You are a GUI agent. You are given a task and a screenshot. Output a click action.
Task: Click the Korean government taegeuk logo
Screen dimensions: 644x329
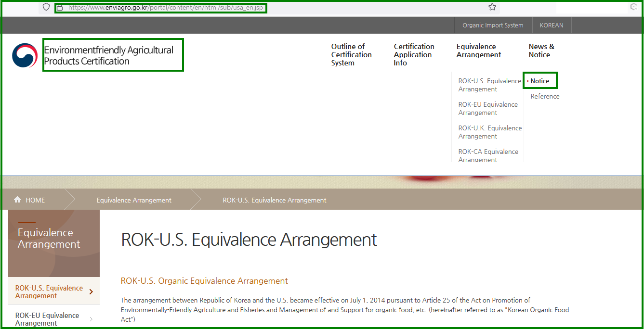click(25, 55)
